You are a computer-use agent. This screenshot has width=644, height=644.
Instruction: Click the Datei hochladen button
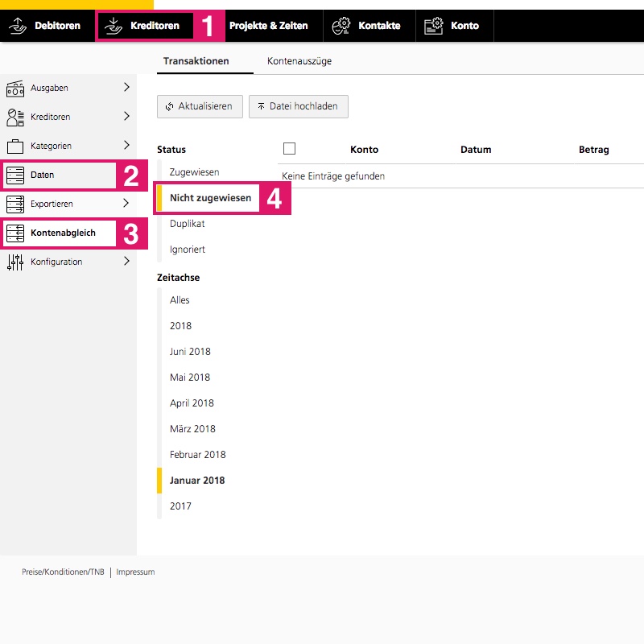[299, 106]
